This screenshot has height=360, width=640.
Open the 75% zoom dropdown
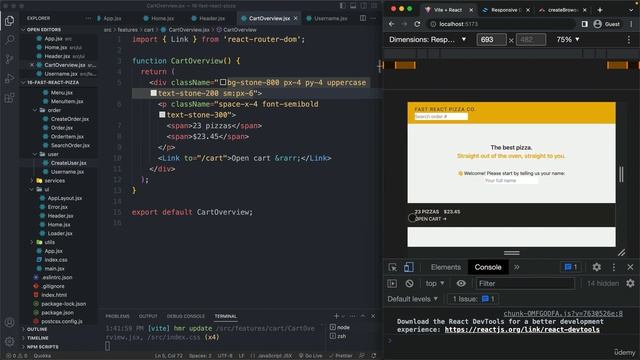568,40
